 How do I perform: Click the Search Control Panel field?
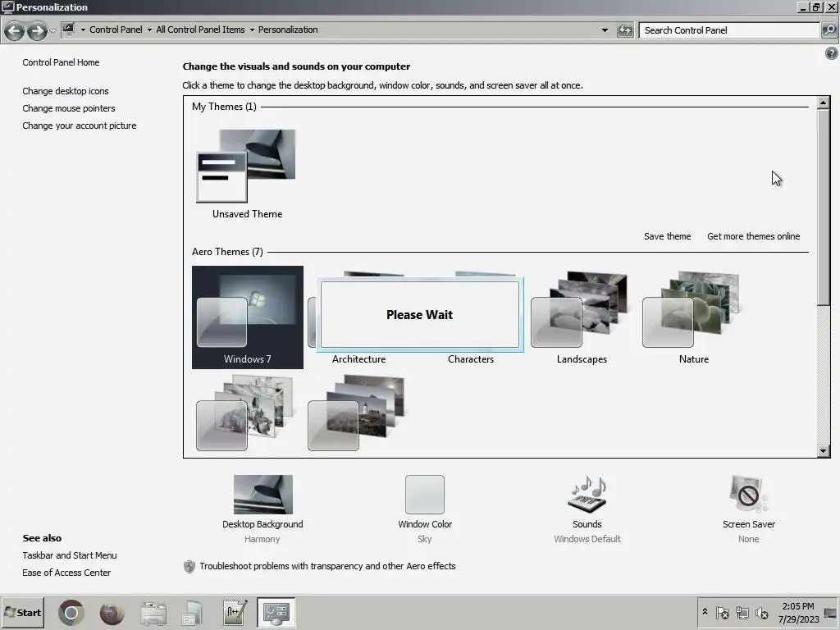coord(729,30)
